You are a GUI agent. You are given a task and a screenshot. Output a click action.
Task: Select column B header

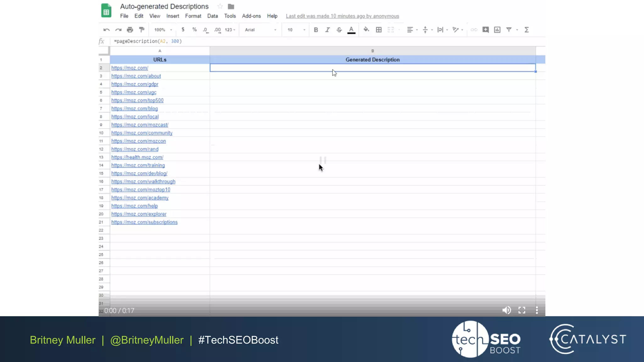tap(373, 51)
